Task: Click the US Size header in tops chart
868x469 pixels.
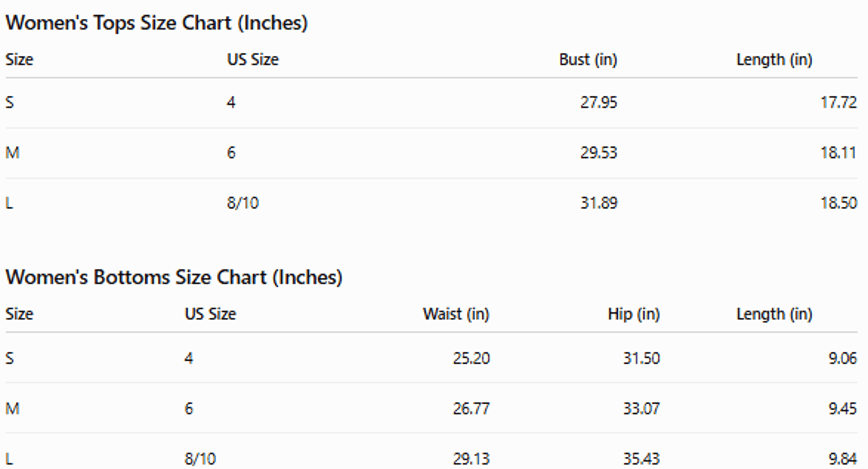Action: [x=253, y=60]
